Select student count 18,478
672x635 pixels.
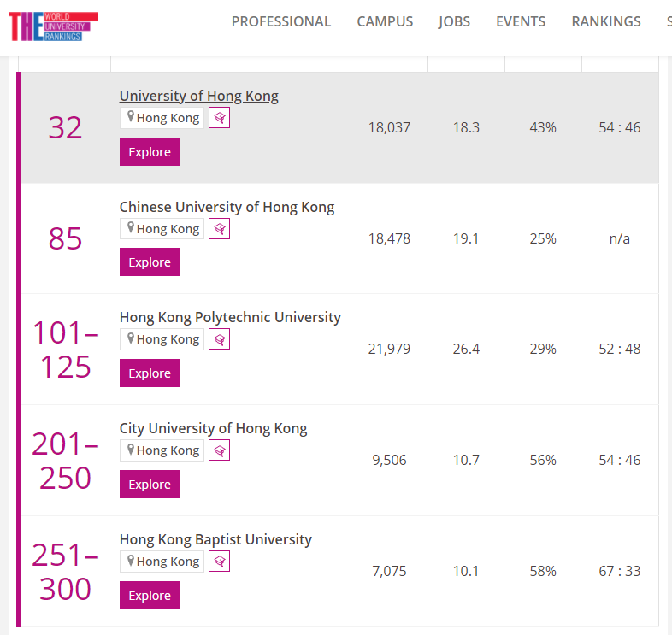point(389,238)
